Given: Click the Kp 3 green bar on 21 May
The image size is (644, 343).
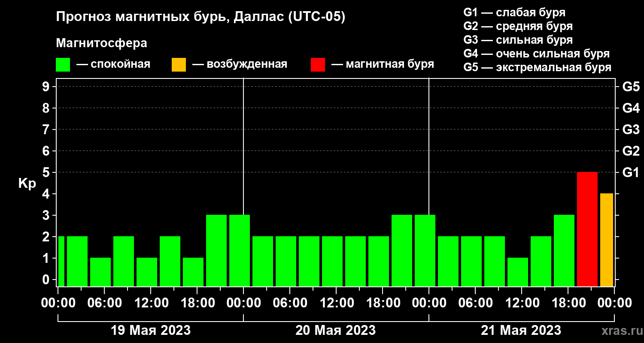Looking at the screenshot, I should [x=564, y=250].
